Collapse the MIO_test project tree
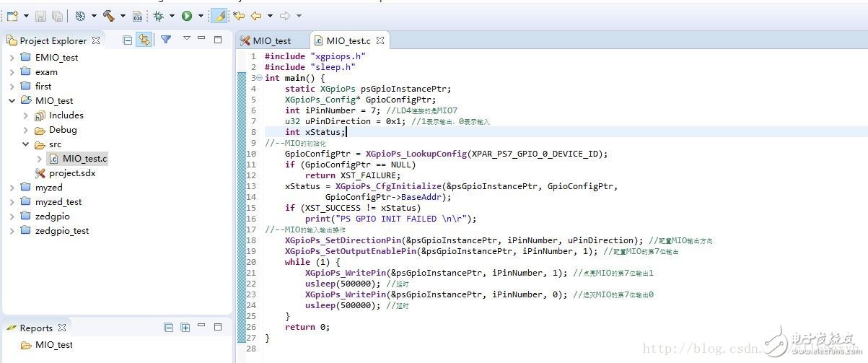The width and height of the screenshot is (868, 363). point(12,101)
